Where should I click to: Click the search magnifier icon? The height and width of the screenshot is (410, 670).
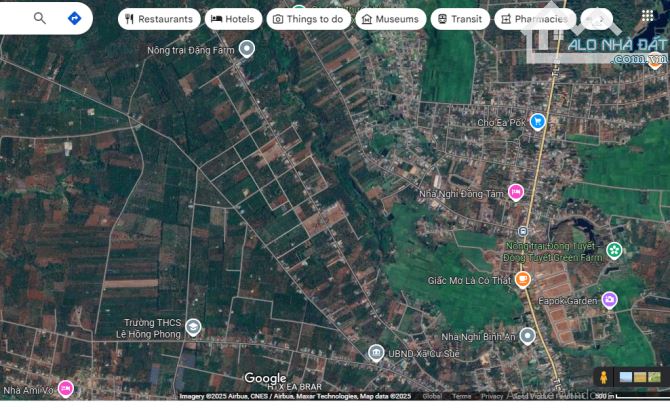coord(40,18)
